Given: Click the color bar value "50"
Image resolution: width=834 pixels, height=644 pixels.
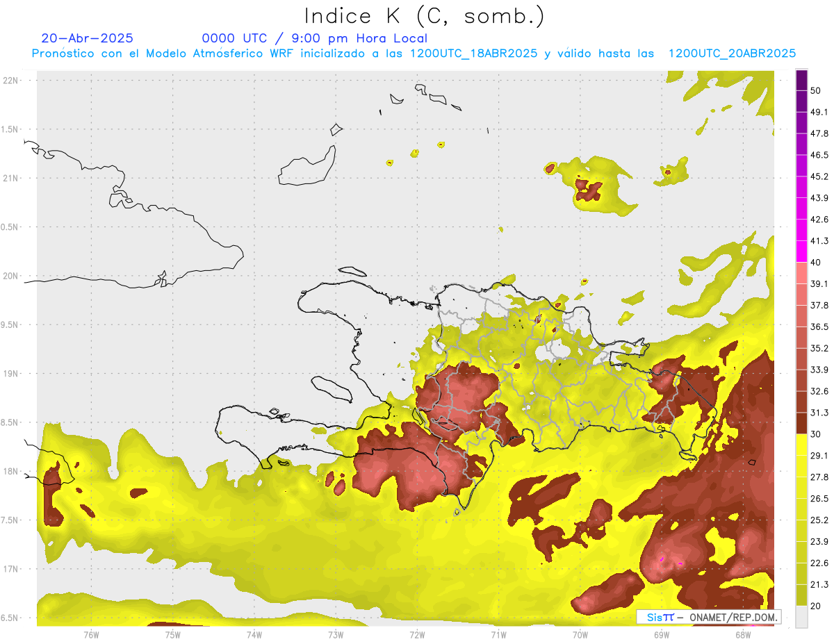Looking at the screenshot, I should coord(817,90).
